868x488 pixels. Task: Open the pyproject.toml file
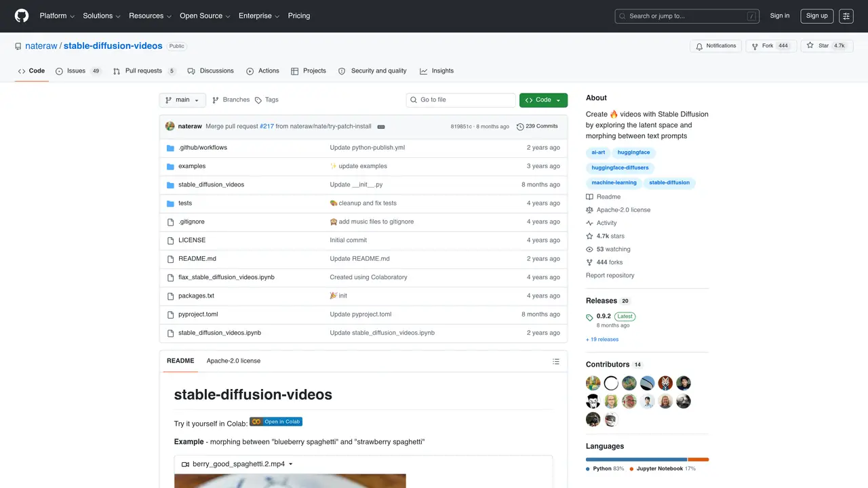click(198, 314)
